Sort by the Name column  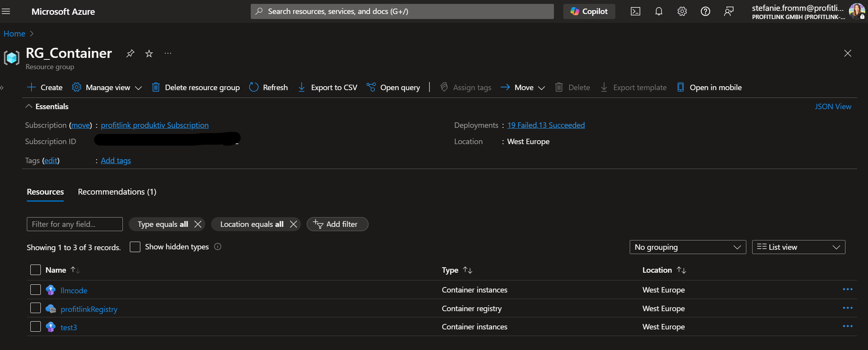(x=63, y=270)
